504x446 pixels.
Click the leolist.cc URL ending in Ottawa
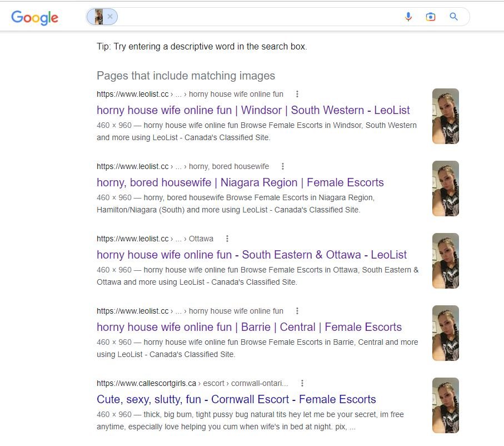tap(155, 239)
